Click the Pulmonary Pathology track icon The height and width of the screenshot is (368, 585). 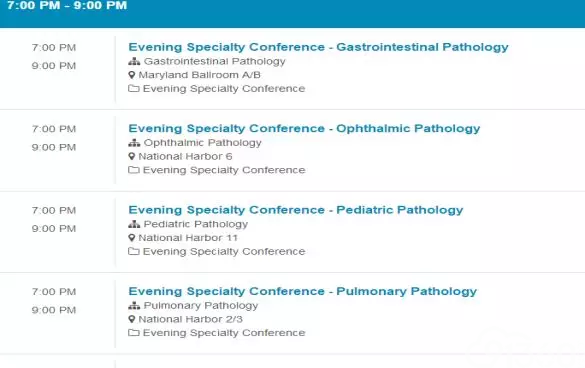click(134, 305)
